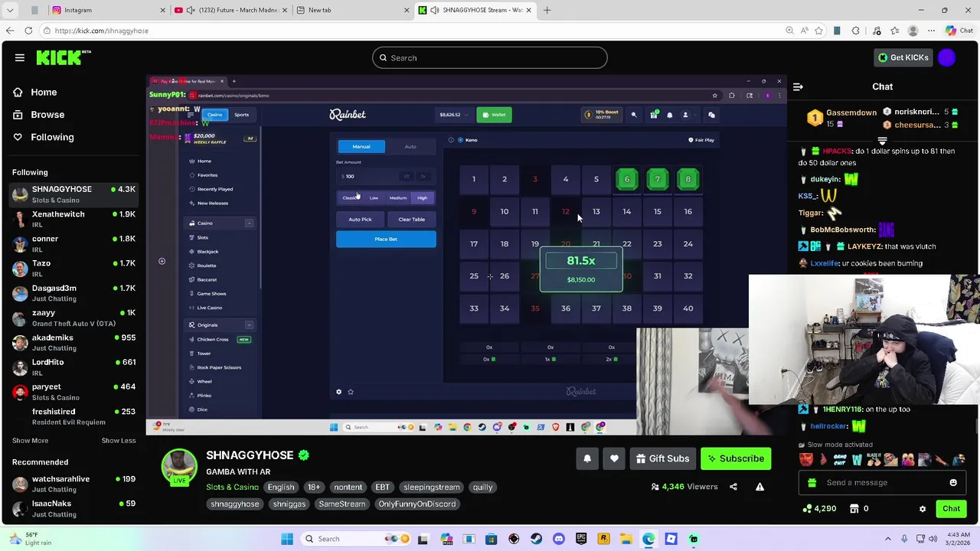Image resolution: width=980 pixels, height=551 pixels.
Task: Switch to the Instagram tab
Action: [x=109, y=10]
